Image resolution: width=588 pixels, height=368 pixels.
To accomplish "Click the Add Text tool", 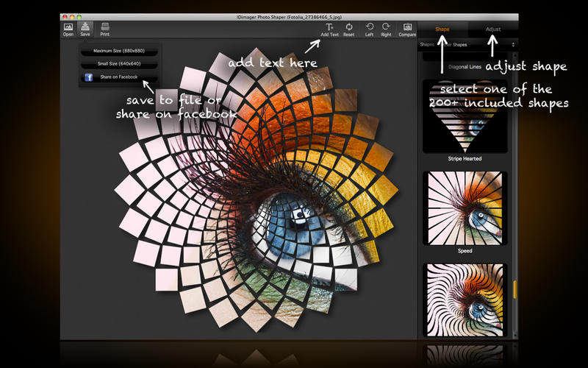I will click(x=329, y=28).
